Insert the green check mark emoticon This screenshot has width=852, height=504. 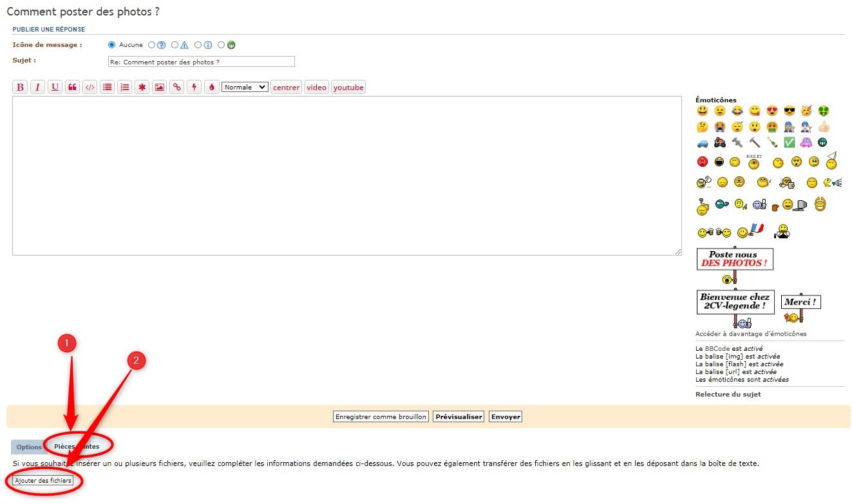[x=789, y=142]
